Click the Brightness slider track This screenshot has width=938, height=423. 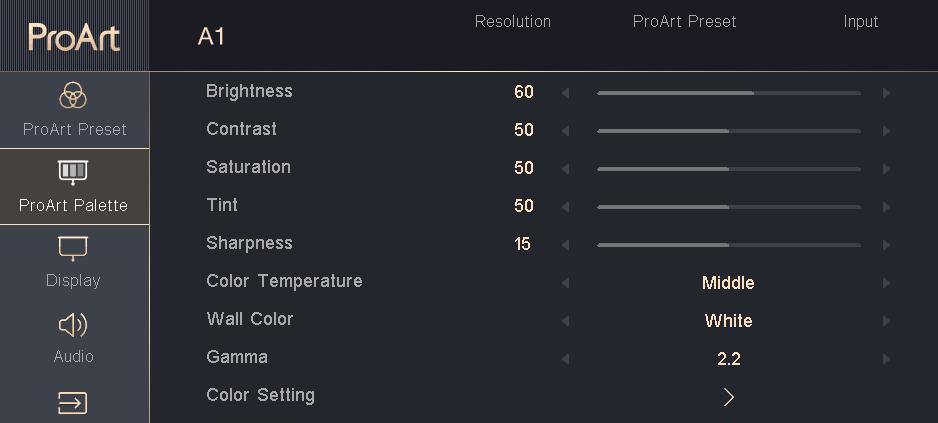click(729, 93)
